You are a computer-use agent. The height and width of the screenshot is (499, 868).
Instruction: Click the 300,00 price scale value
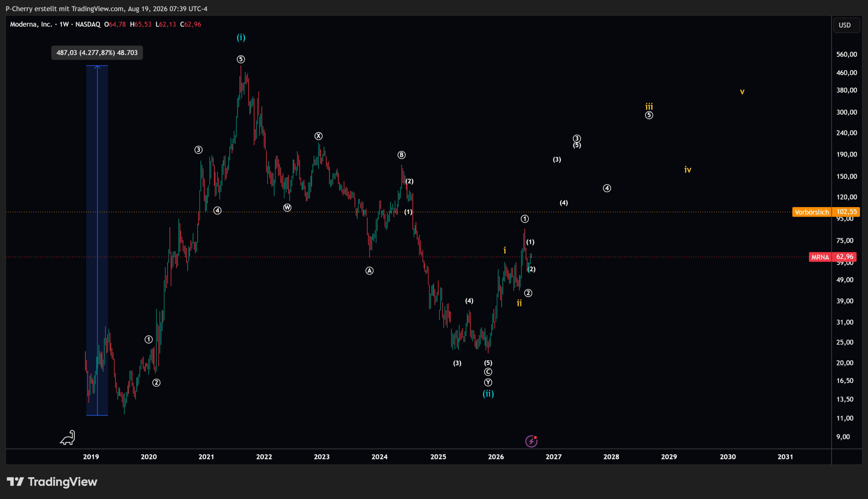point(846,113)
